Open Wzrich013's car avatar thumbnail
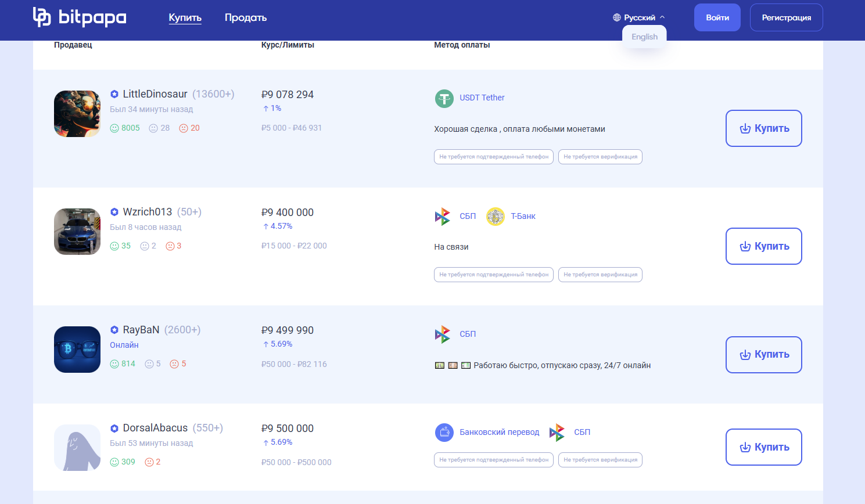 [77, 232]
